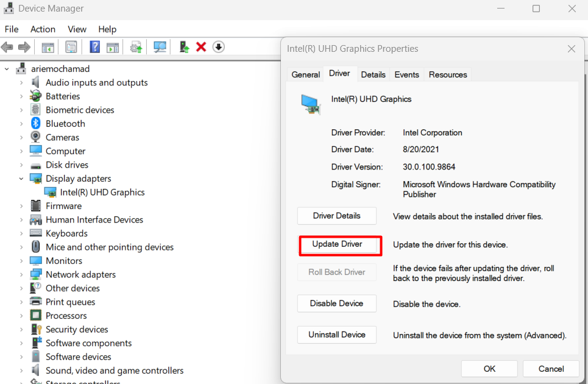Open the Action menu
This screenshot has width=588, height=384.
43,29
